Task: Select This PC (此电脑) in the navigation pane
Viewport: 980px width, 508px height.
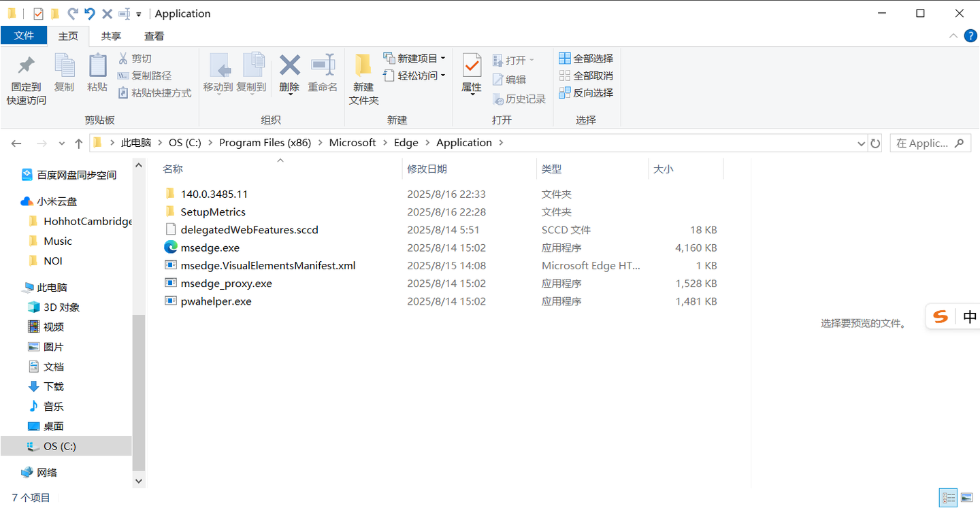Action: [x=45, y=287]
